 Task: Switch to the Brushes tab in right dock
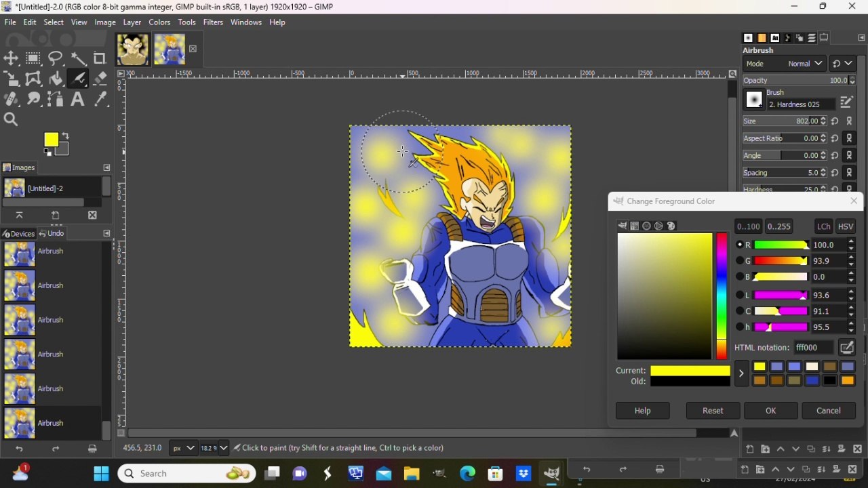click(749, 38)
